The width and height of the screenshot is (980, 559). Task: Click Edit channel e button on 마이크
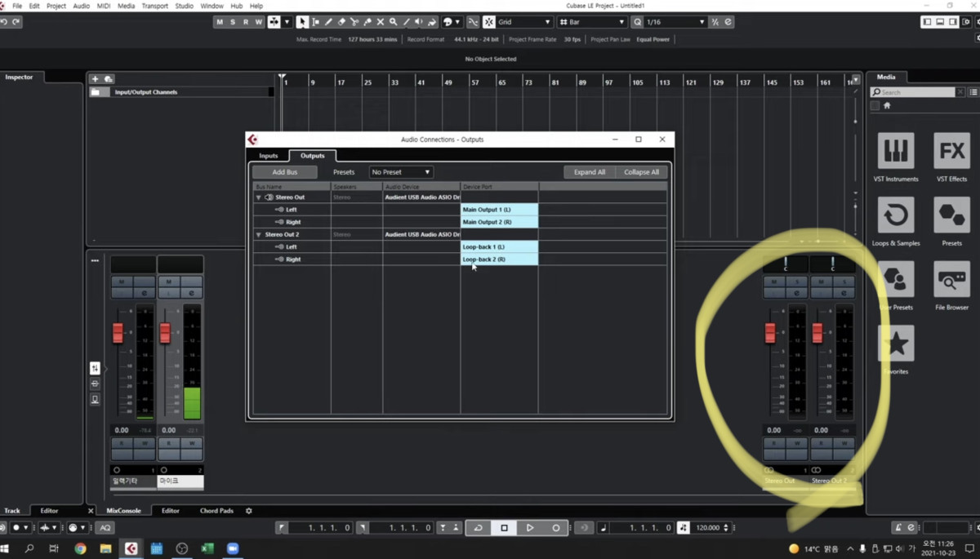click(192, 293)
